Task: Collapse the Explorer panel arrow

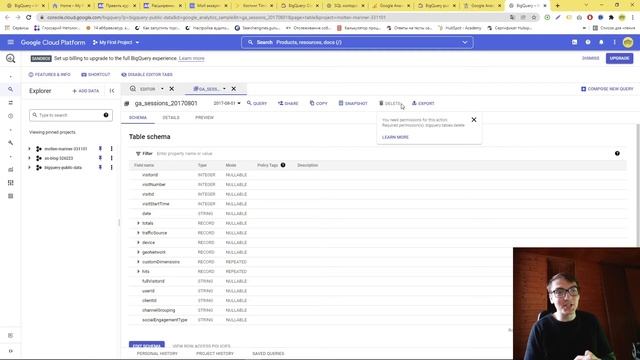Action: (112, 91)
